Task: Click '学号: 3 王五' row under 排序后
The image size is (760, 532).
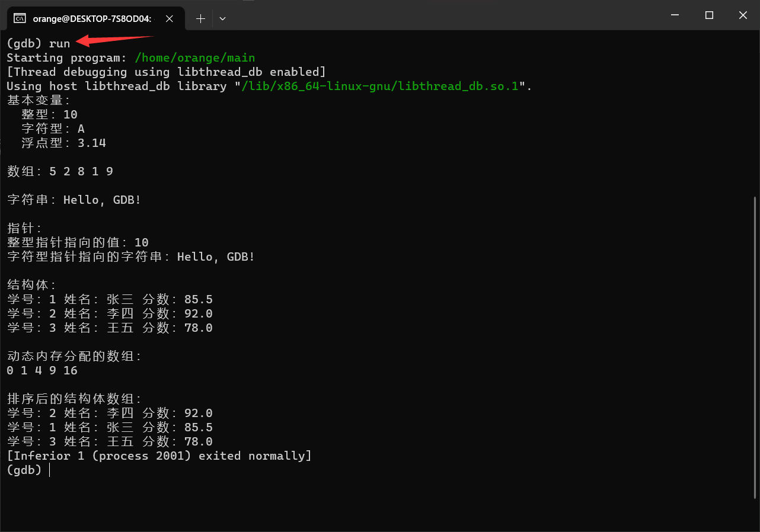Action: 110,442
